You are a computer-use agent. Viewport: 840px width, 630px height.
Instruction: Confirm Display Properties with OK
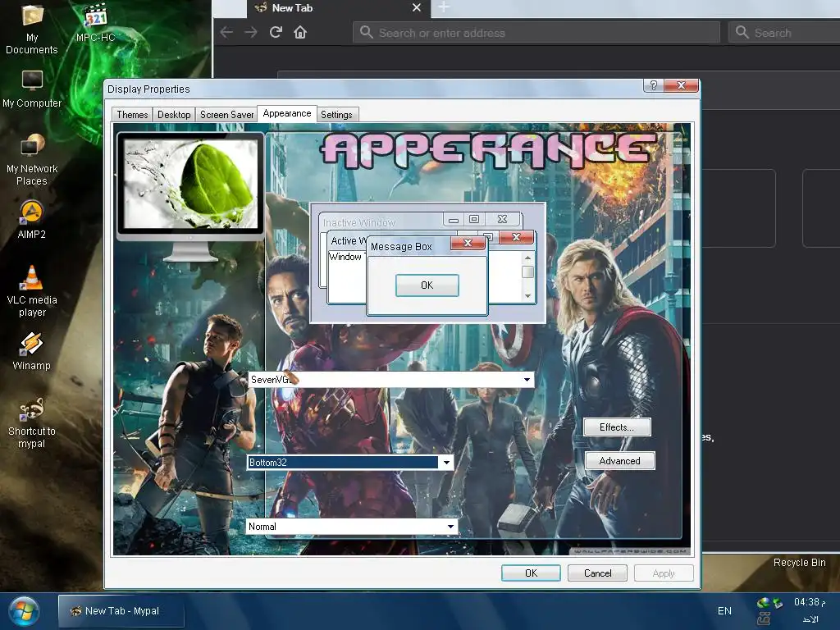(x=531, y=573)
